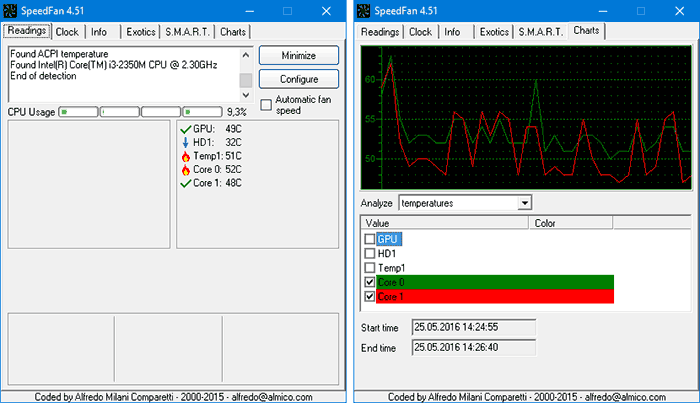Check the Temp1 chart checkbox
This screenshot has width=700, height=403.
[370, 268]
